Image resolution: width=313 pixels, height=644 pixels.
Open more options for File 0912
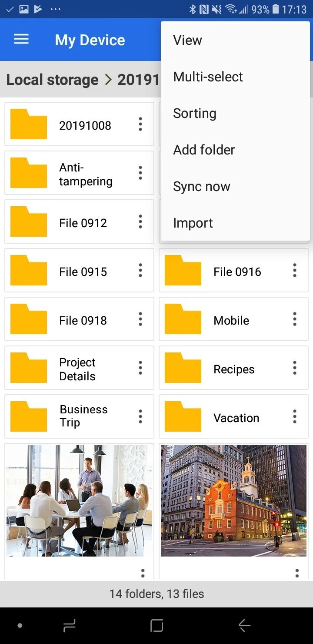point(140,221)
